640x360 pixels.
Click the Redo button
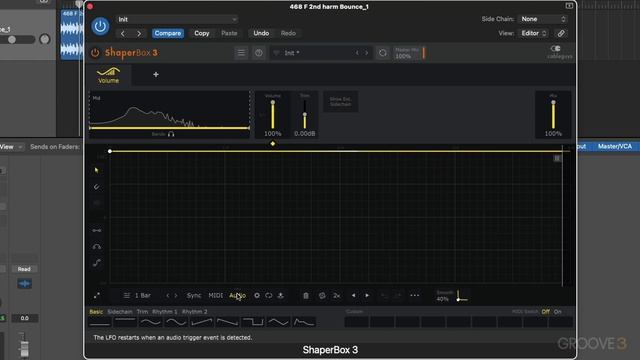point(288,33)
